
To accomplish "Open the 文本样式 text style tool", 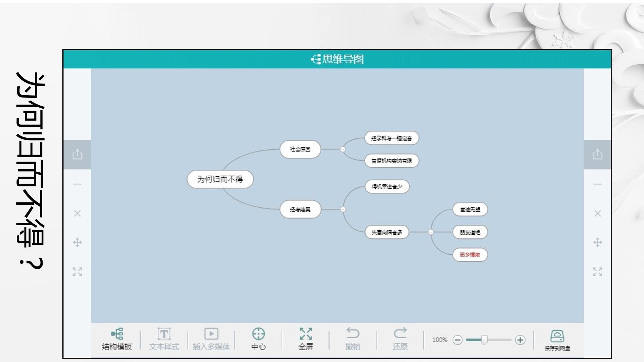I will [164, 339].
